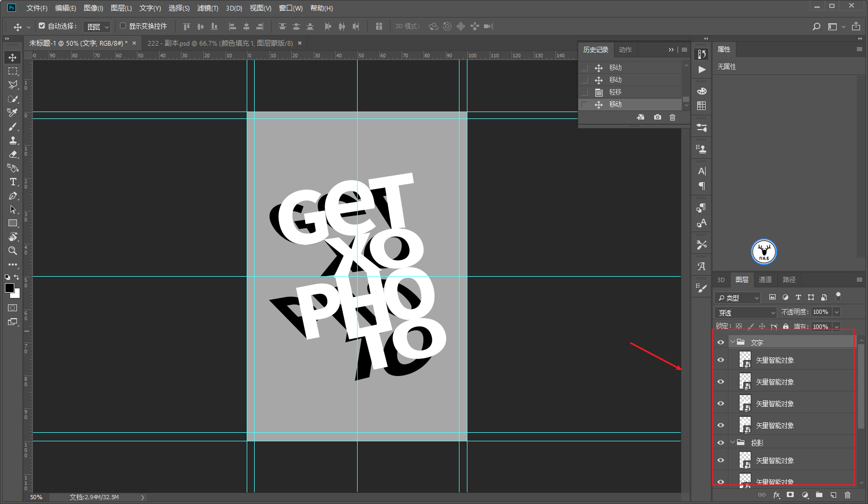Image resolution: width=868 pixels, height=504 pixels.
Task: Open the 滤镜(T) menu
Action: pos(207,8)
